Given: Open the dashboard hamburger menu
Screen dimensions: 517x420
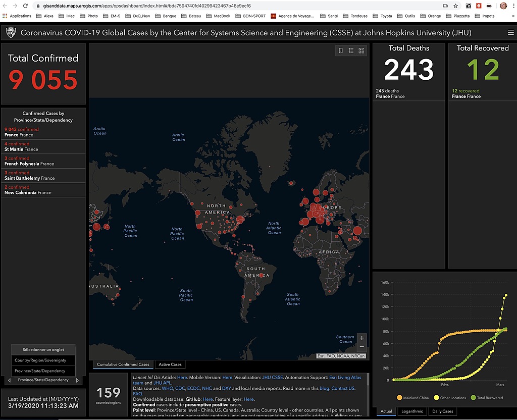Looking at the screenshot, I should pyautogui.click(x=510, y=33).
